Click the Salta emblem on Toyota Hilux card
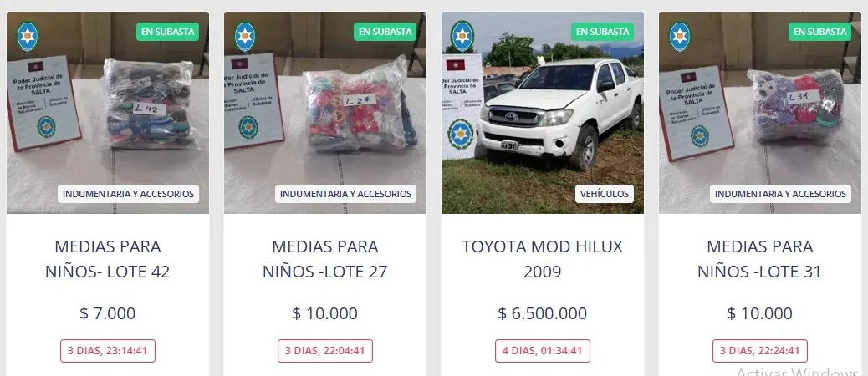868x376 pixels. pyautogui.click(x=462, y=37)
